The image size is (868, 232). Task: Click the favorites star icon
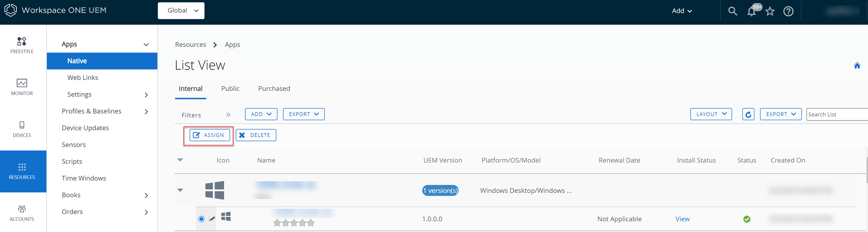pos(770,11)
